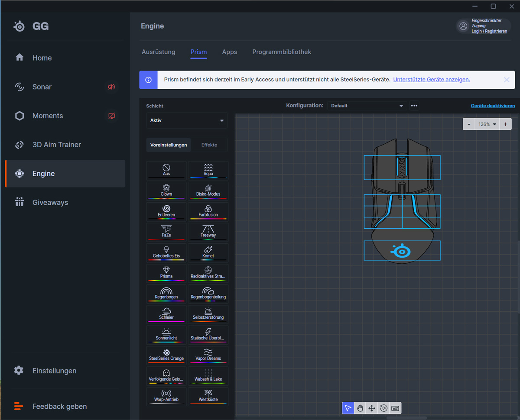Show the Voreinstellungen panel tab
Screen dimensions: 520x420
click(x=169, y=145)
